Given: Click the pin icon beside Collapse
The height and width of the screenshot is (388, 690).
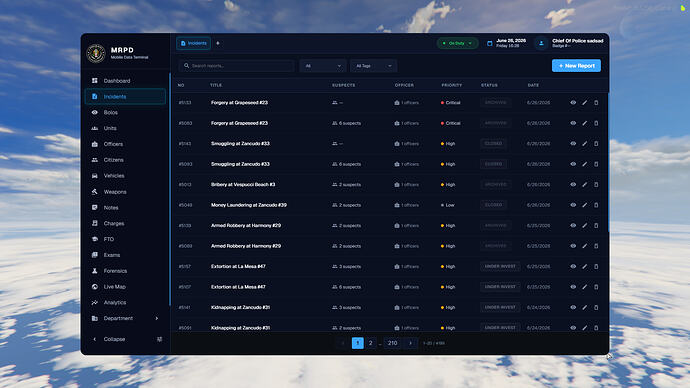Looking at the screenshot, I should point(159,339).
